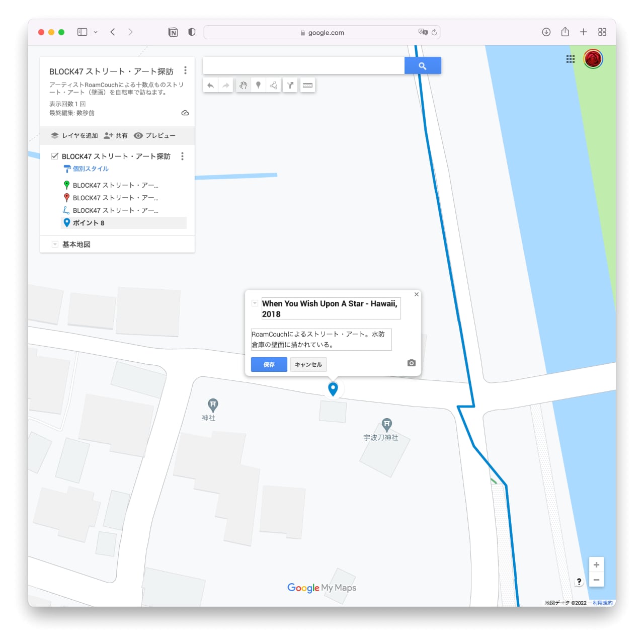Viewport: 644px width, 644px height.
Task: Open the layer options three-dot menu
Action: 182,156
